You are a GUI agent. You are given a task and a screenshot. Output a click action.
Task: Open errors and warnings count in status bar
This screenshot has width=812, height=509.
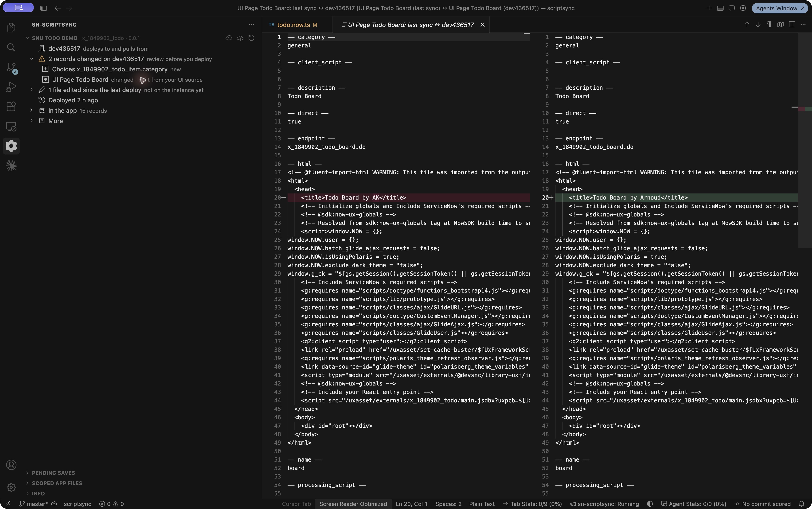[x=111, y=504]
